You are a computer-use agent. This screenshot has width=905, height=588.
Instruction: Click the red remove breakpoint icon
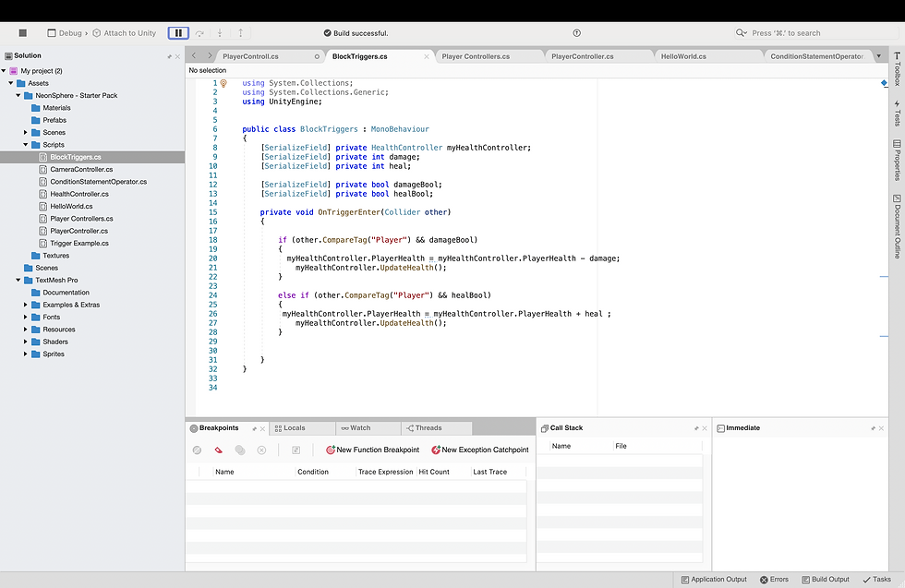point(219,450)
